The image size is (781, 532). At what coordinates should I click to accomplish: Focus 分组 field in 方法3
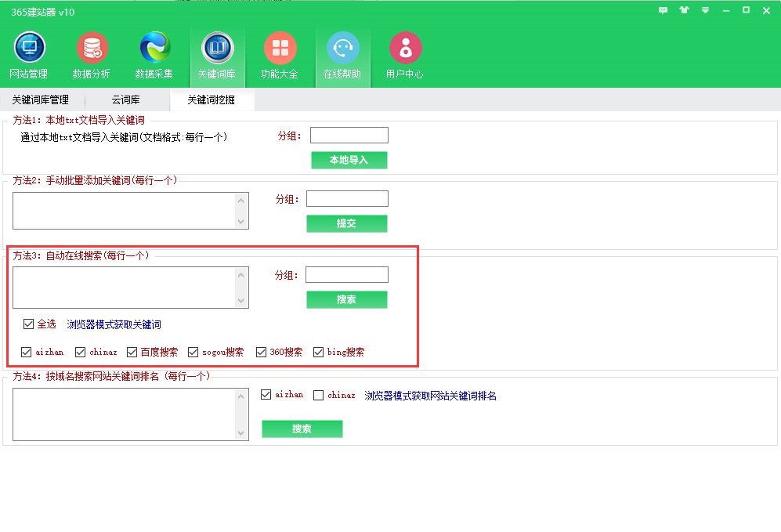(347, 274)
